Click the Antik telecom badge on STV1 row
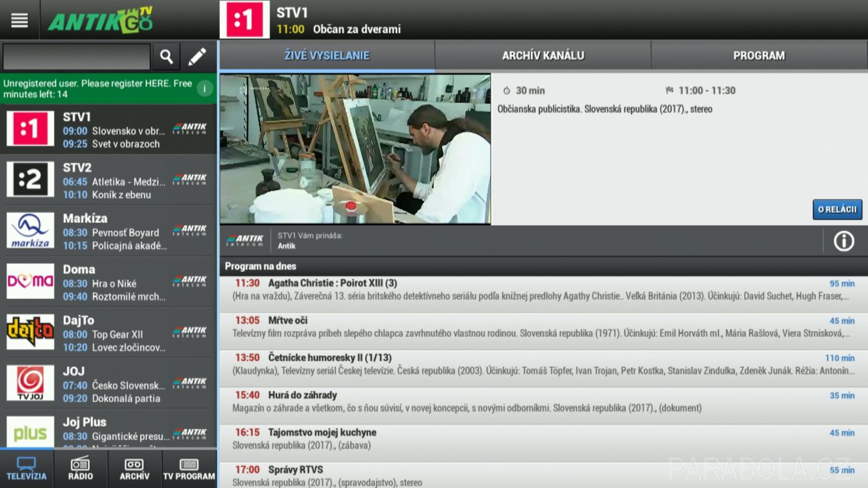The height and width of the screenshot is (488, 868). tap(190, 129)
